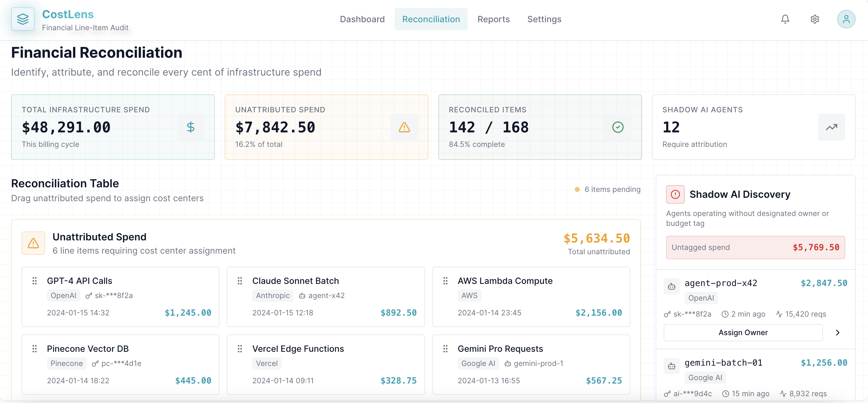Image resolution: width=868 pixels, height=403 pixels.
Task: Click the Shadow AI Agents trending arrow icon
Action: point(831,127)
